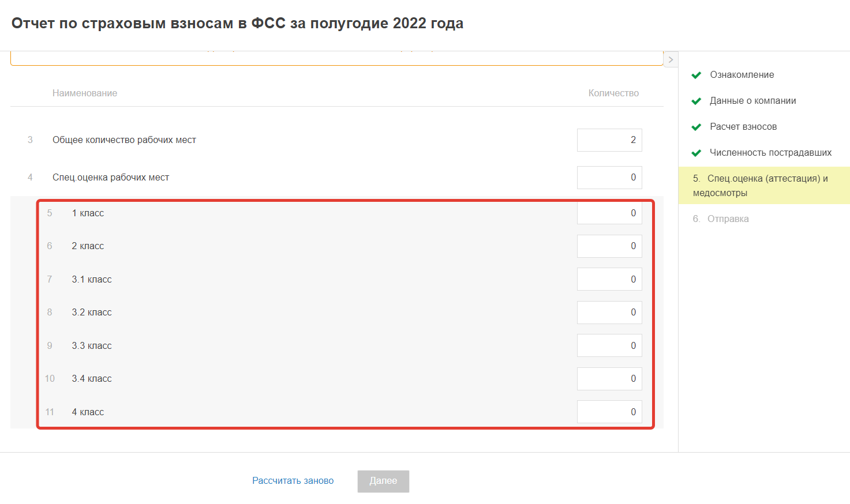Click the Спец.оценка рабочих мест label
Image resolution: width=850 pixels, height=504 pixels.
[x=111, y=178]
